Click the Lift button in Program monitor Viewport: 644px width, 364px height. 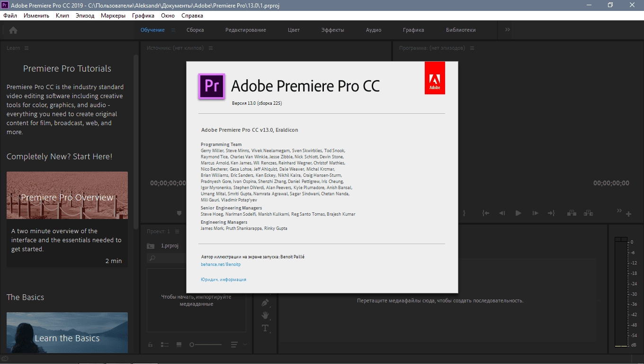pyautogui.click(x=572, y=213)
